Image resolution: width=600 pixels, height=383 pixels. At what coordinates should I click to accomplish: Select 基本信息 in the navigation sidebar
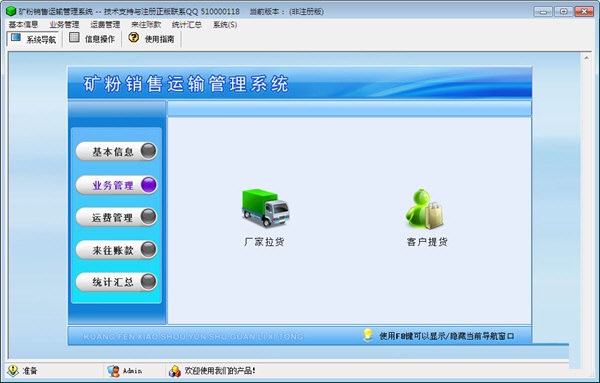coord(116,151)
